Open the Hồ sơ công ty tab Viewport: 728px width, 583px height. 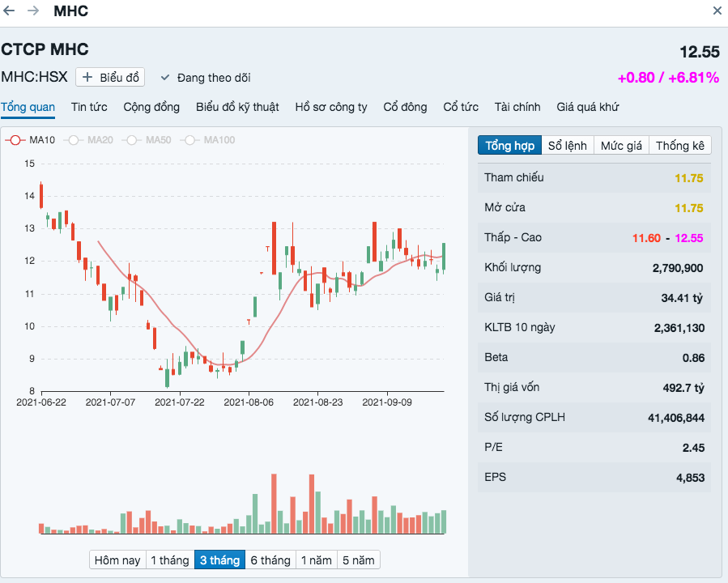(x=330, y=107)
